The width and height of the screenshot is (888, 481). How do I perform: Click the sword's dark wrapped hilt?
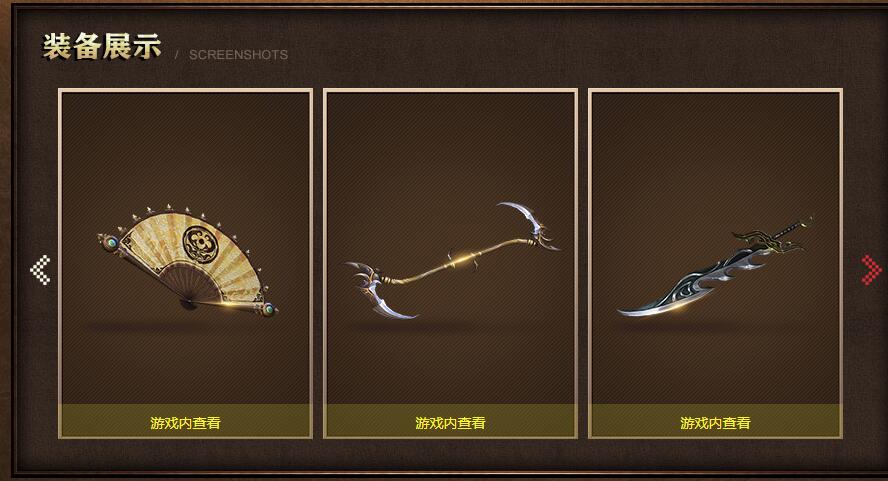(x=794, y=228)
